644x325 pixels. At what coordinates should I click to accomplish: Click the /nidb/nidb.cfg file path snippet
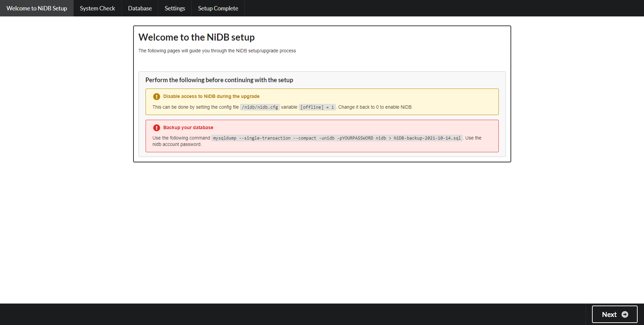tap(260, 107)
